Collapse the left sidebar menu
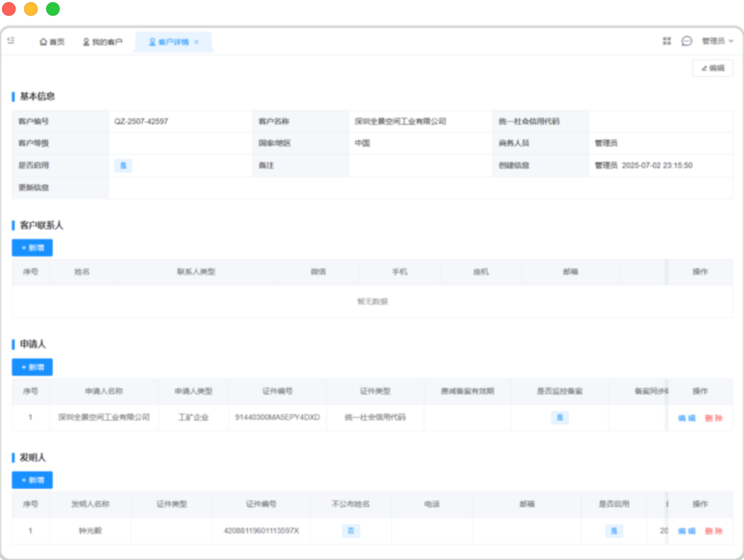Image resolution: width=744 pixels, height=560 pixels. (10, 40)
